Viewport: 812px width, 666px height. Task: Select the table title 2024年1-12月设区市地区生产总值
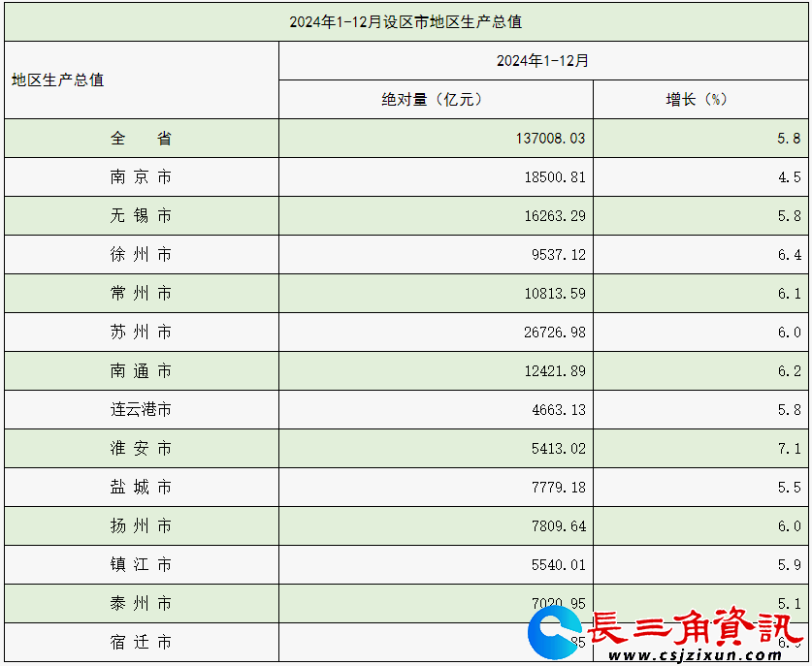click(406, 21)
